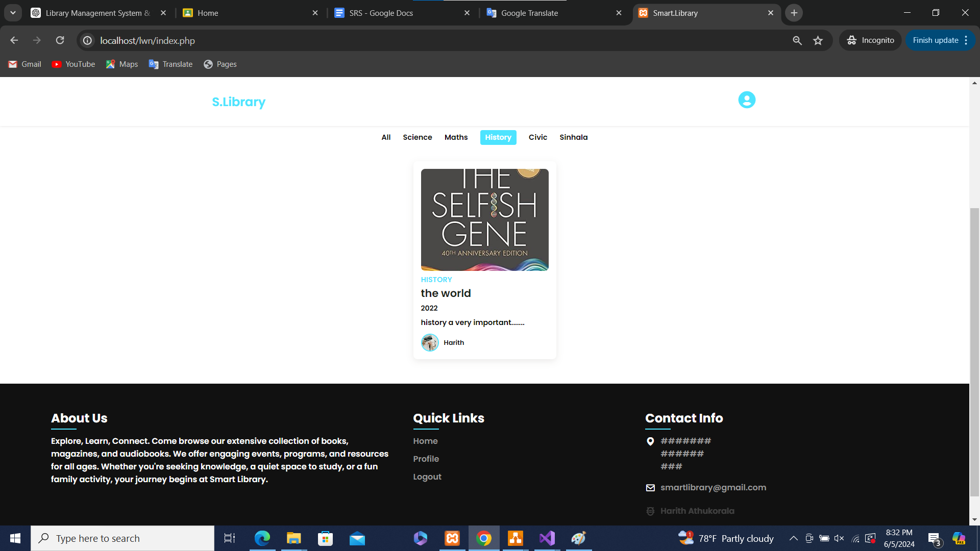Open Visual Studio from the taskbar
Viewport: 980px width, 551px height.
click(x=547, y=538)
